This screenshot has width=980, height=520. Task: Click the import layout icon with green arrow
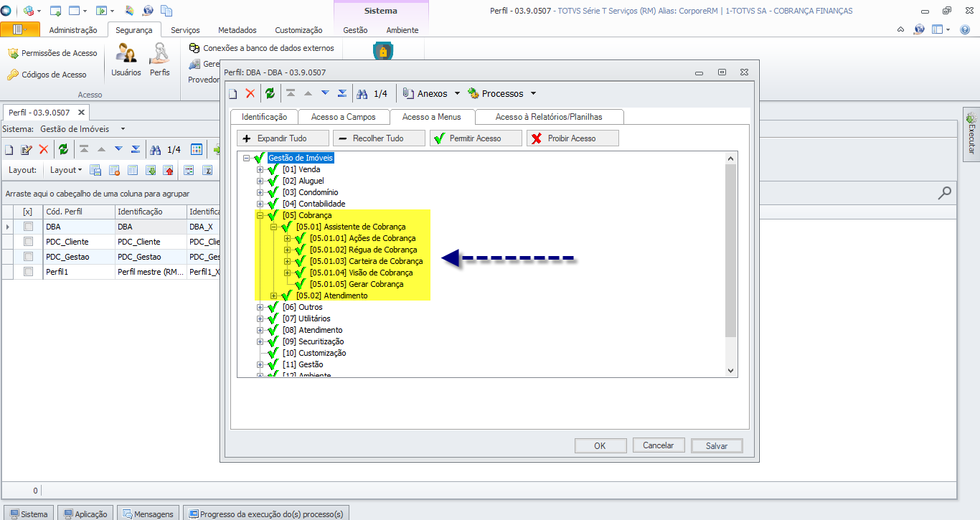click(x=151, y=170)
